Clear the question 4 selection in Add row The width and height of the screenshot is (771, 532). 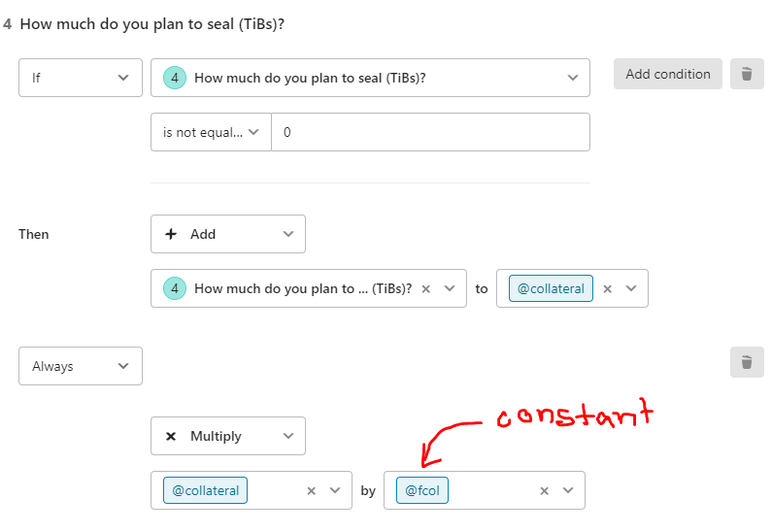pos(426,289)
